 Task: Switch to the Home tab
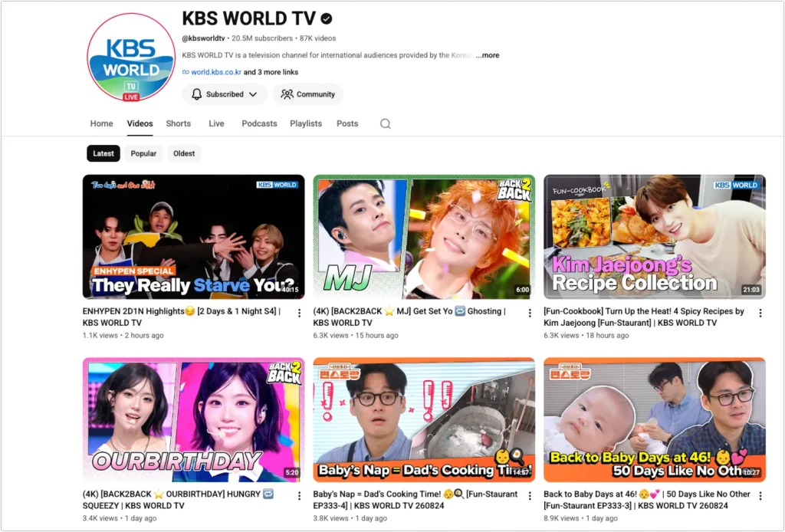point(102,123)
